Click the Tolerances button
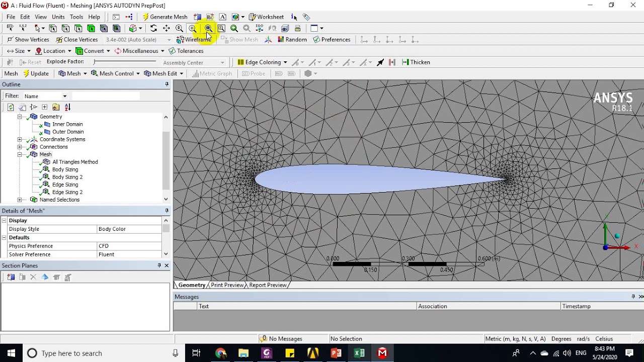 click(x=186, y=51)
